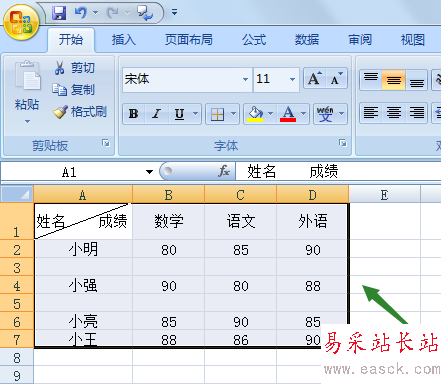
Task: Select column C header
Action: coord(241,194)
